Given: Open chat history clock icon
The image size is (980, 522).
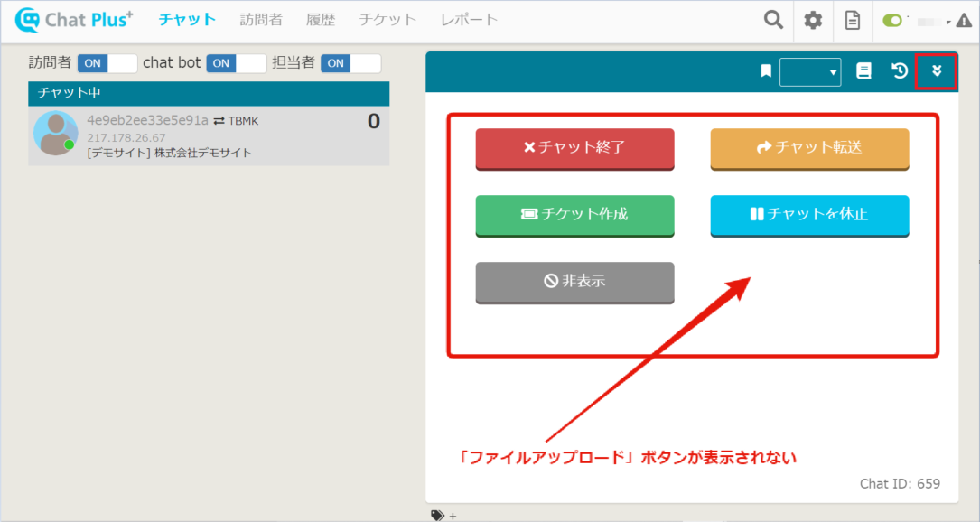Looking at the screenshot, I should tap(900, 71).
